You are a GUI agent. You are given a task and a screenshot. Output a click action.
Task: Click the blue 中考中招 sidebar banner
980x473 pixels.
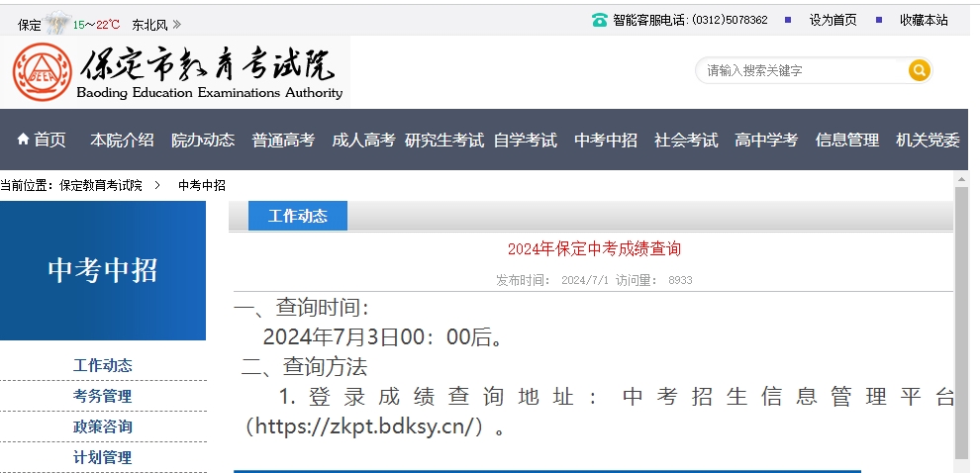[103, 270]
